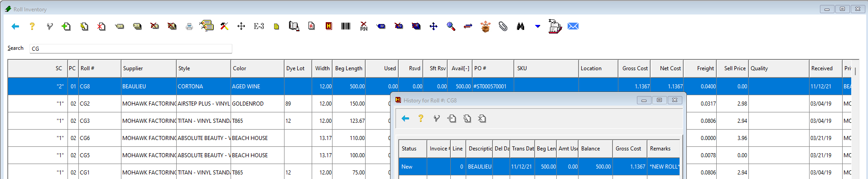The height and width of the screenshot is (179, 868).
Task: Open help in the History window
Action: pos(421,119)
